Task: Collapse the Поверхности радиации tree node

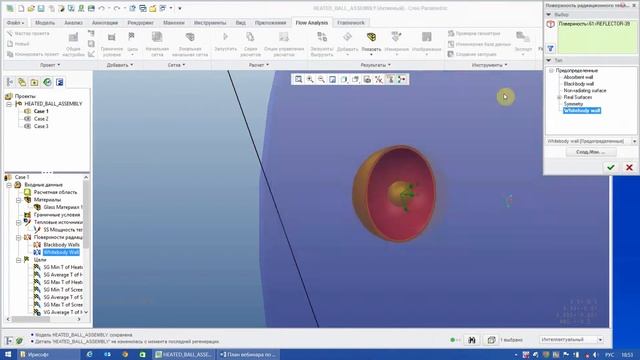Action: click(x=19, y=237)
